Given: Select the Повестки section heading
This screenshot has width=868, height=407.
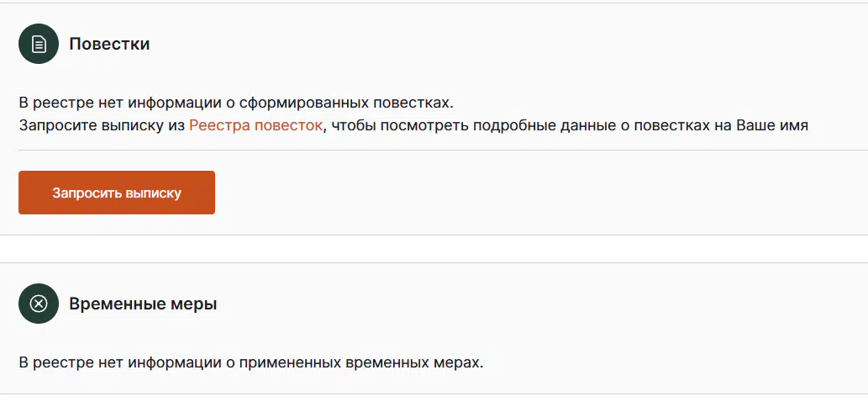Looking at the screenshot, I should tap(109, 44).
